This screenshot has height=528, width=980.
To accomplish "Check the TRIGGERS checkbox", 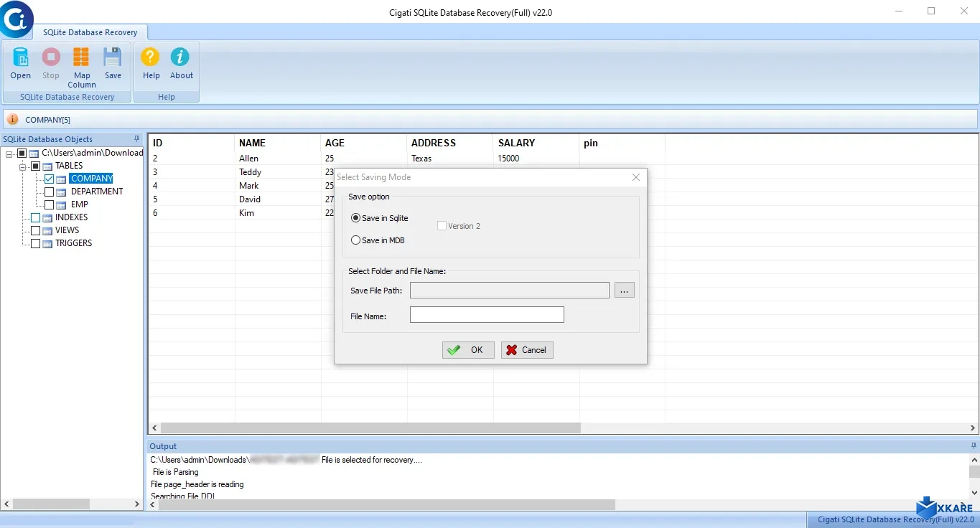I will coord(35,243).
